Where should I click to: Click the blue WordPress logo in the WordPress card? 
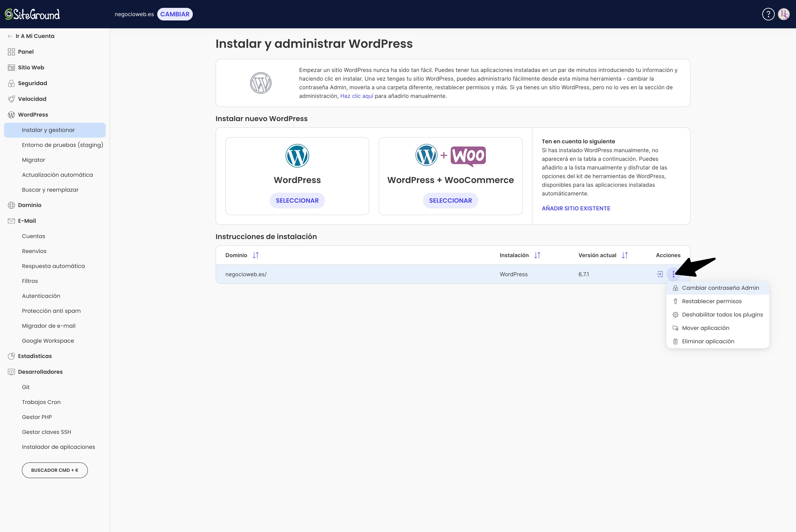pyautogui.click(x=297, y=156)
